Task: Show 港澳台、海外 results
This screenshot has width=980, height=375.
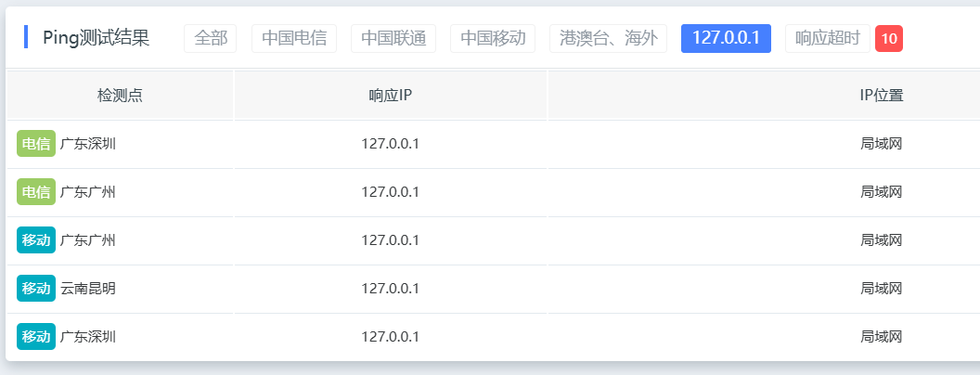Action: pyautogui.click(x=608, y=39)
